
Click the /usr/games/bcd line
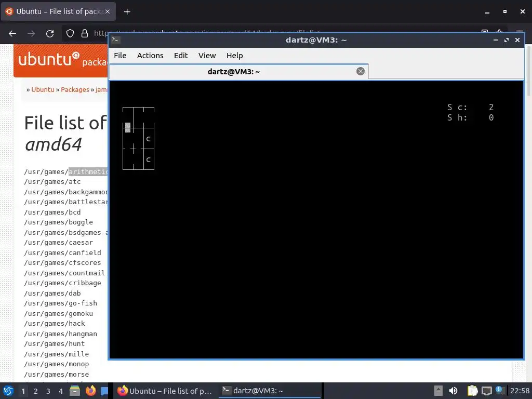coord(52,212)
